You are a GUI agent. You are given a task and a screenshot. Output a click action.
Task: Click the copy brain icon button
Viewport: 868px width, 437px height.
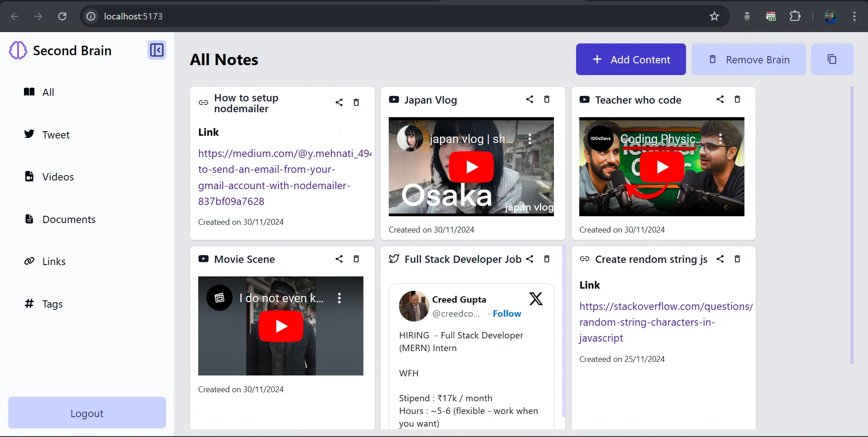click(x=832, y=59)
